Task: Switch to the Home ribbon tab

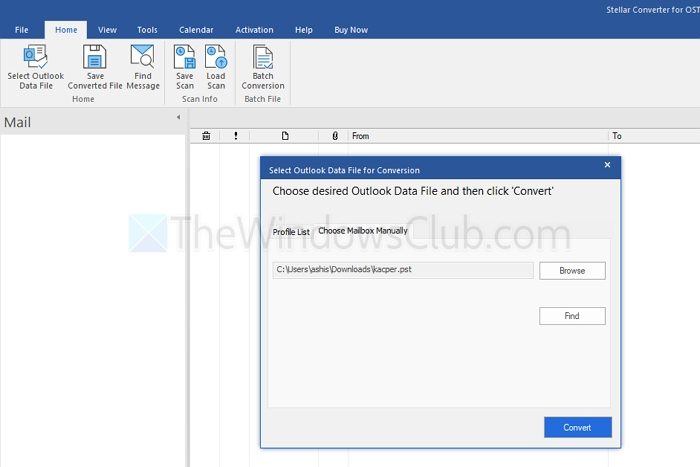Action: pyautogui.click(x=66, y=30)
